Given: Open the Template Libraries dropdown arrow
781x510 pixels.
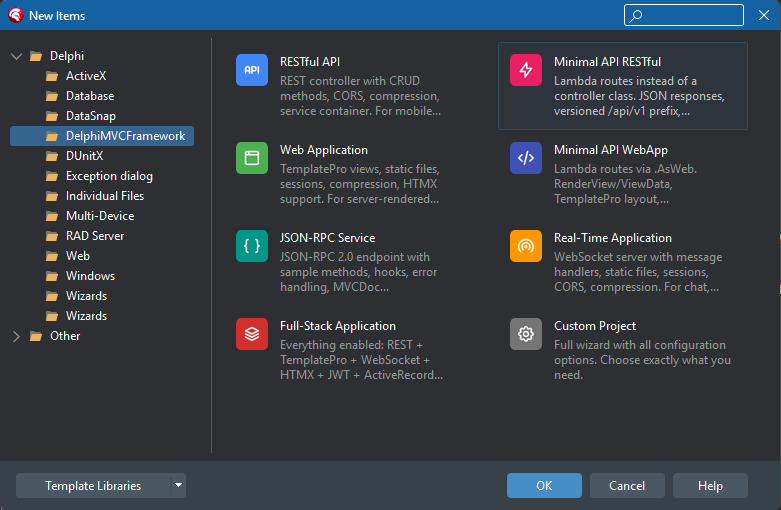Looking at the screenshot, I should (x=178, y=485).
